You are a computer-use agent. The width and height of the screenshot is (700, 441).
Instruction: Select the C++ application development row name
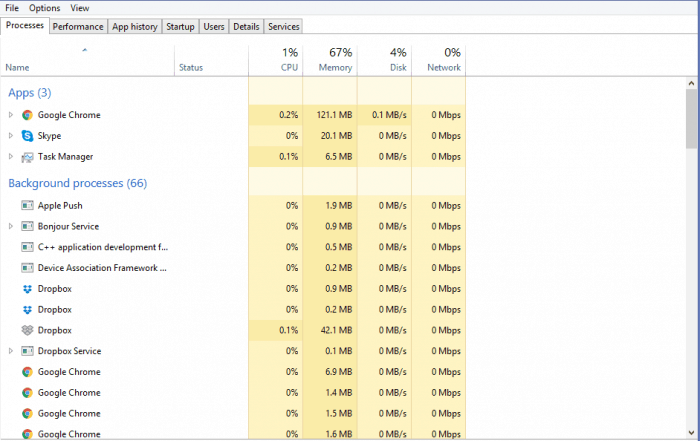pyautogui.click(x=103, y=247)
